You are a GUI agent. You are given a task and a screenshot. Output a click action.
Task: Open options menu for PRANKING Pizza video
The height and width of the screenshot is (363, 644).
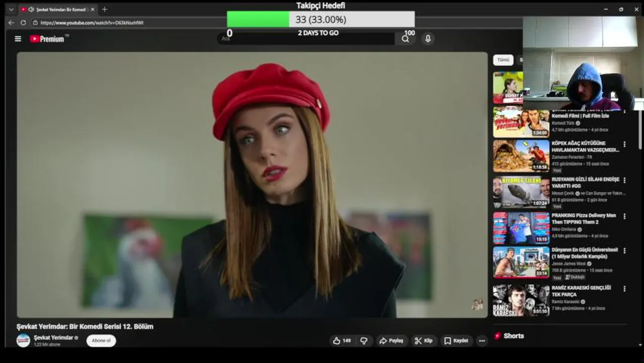[x=624, y=216]
